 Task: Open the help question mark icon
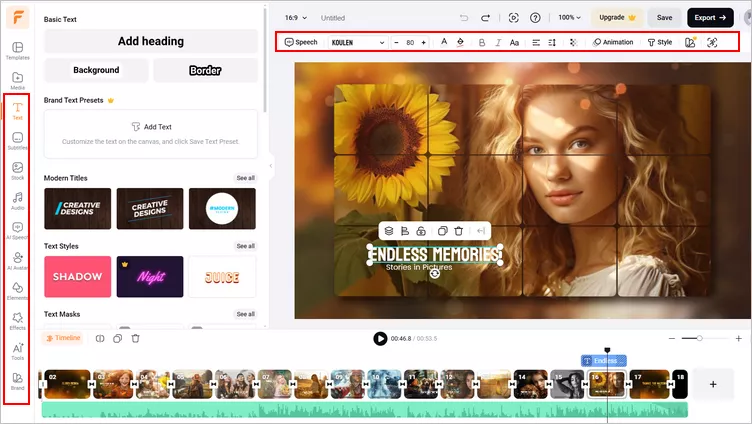[x=535, y=18]
